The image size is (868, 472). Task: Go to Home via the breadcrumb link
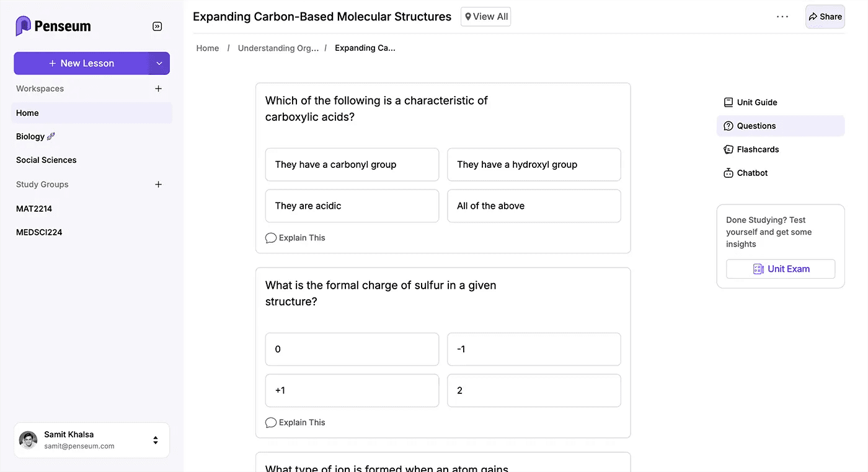click(x=207, y=48)
